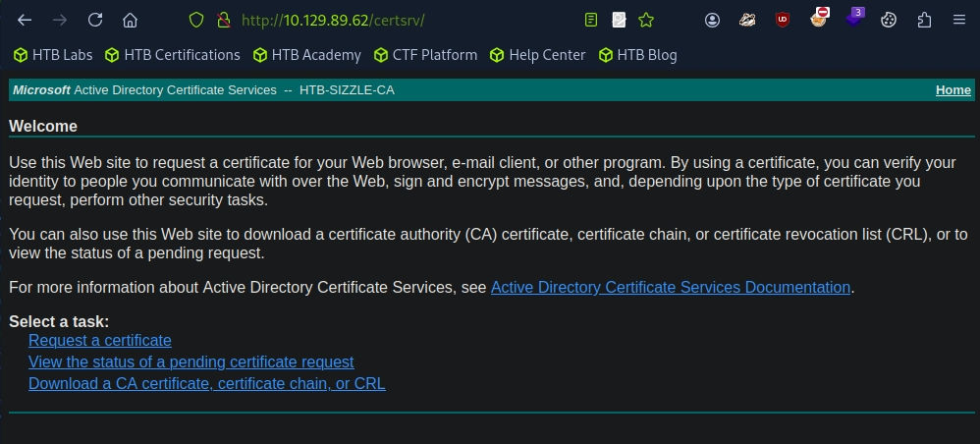
Task: Toggle reader view in the address bar
Action: tap(590, 20)
